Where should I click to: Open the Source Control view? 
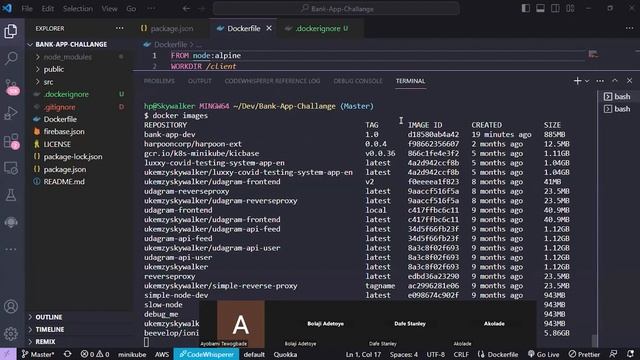pos(11,86)
